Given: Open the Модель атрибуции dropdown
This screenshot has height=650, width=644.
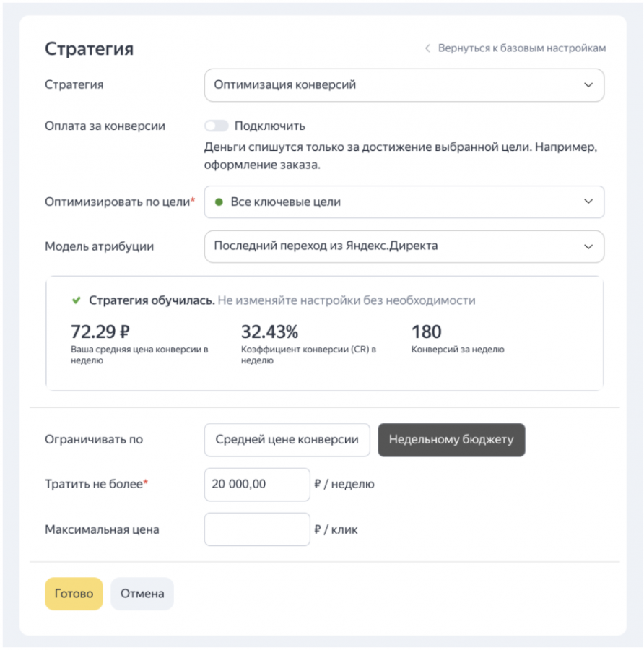Looking at the screenshot, I should click(404, 246).
